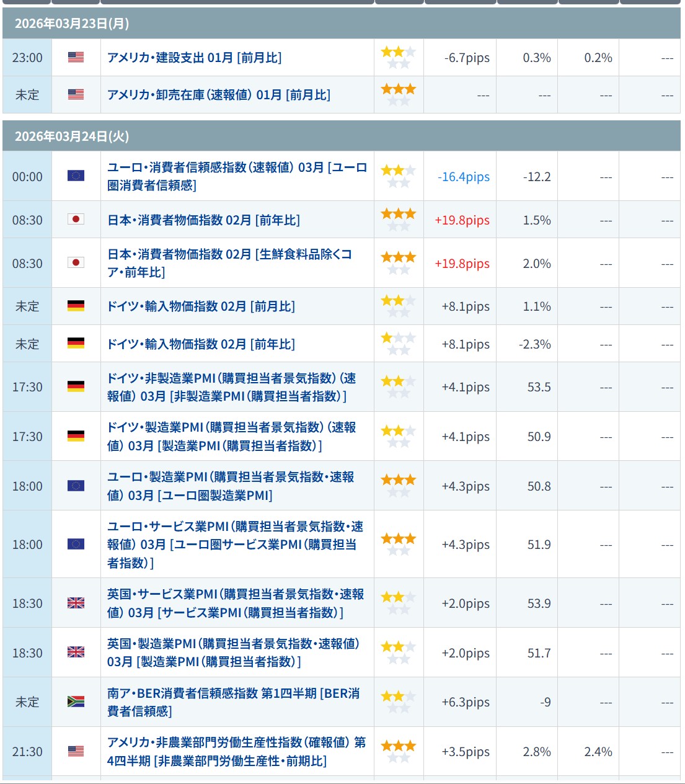685x784 pixels.
Task: Click star rating for アメリカ・卸売在庫(速報値)
Action: [398, 94]
